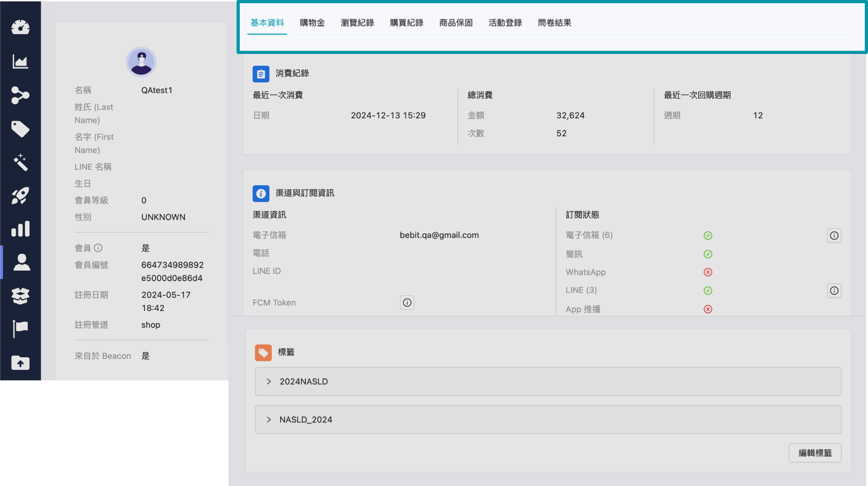Click the QAtest1 profile avatar
Screen dimensions: 868x486
tap(141, 62)
